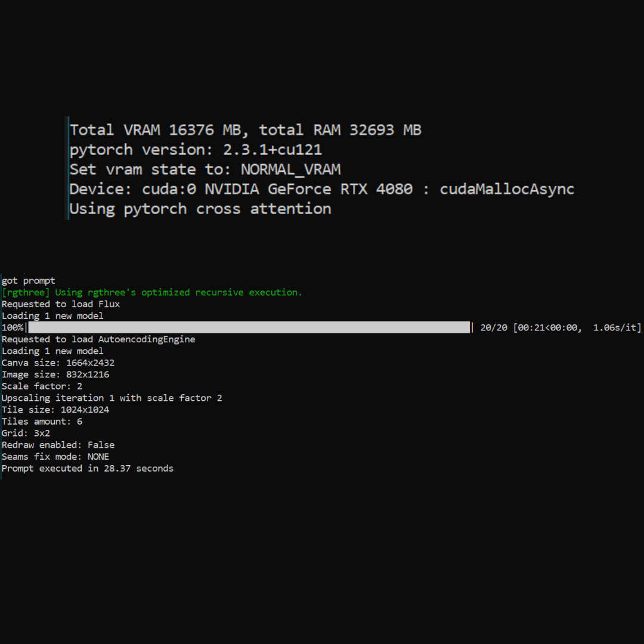Click the Image size 832x1216 line

pyautogui.click(x=55, y=374)
